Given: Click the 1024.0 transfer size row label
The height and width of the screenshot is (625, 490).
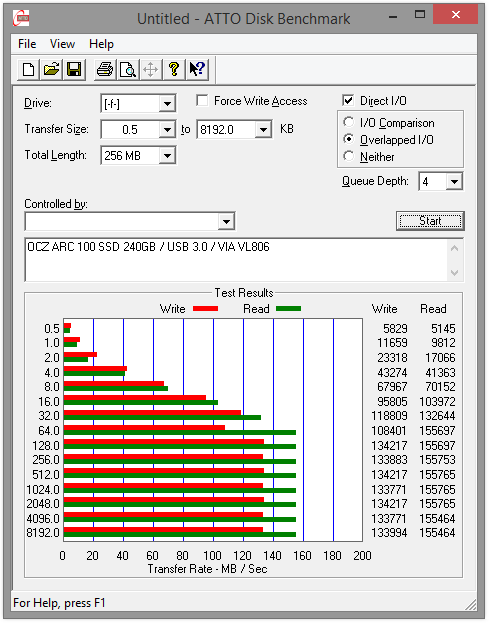Looking at the screenshot, I should [x=43, y=489].
